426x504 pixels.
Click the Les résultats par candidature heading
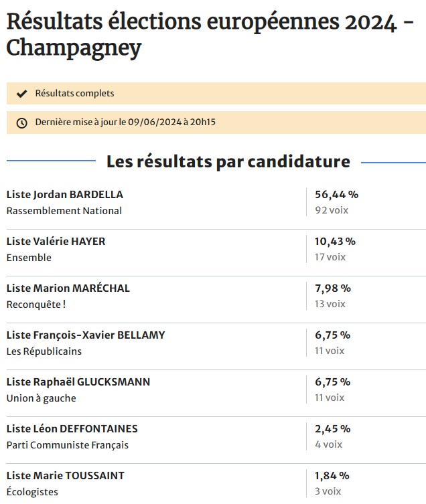(228, 161)
